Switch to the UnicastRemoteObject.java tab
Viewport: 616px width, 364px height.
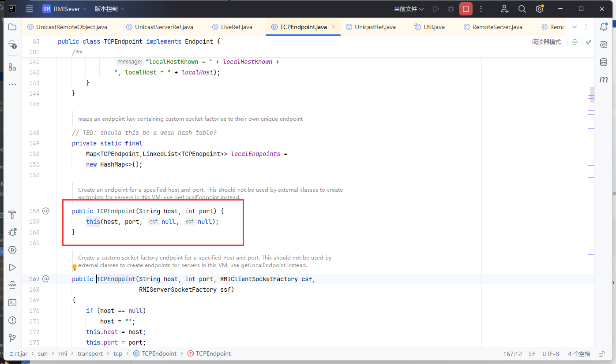[71, 27]
